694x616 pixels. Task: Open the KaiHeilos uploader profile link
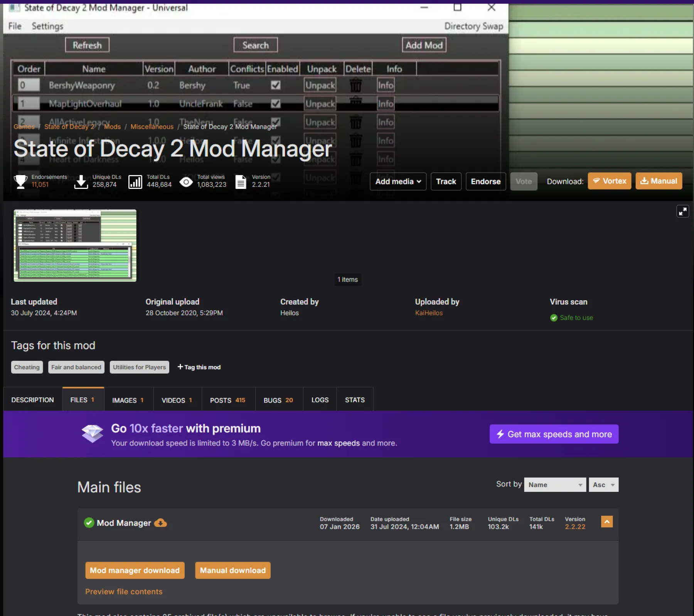pos(429,313)
